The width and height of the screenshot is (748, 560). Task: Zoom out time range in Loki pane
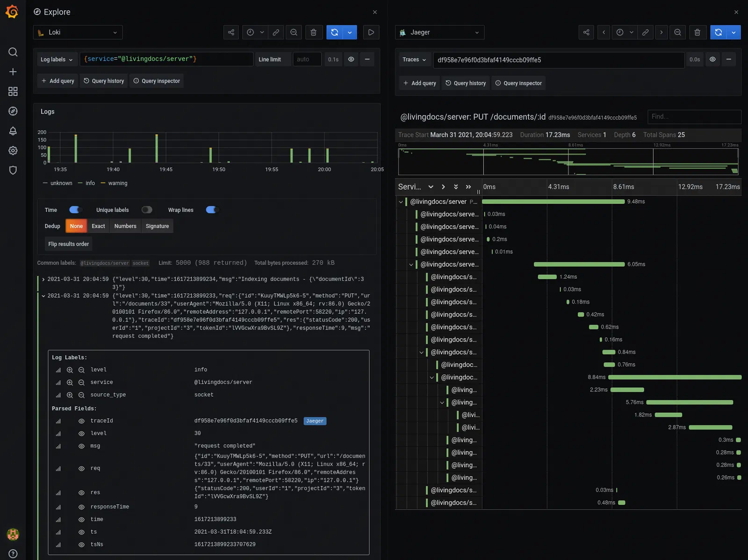[x=294, y=32]
